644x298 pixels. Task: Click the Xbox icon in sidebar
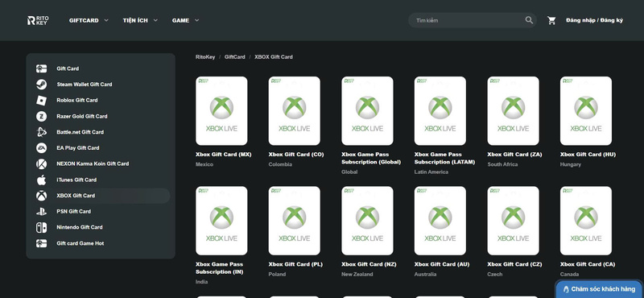pyautogui.click(x=41, y=196)
